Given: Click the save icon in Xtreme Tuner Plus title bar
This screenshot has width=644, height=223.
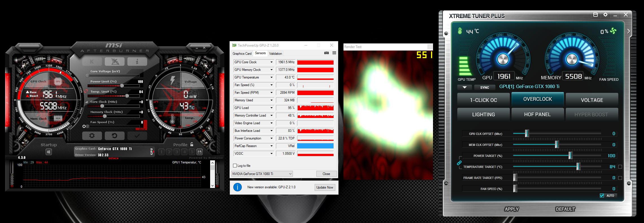Looking at the screenshot, I should coord(595,15).
